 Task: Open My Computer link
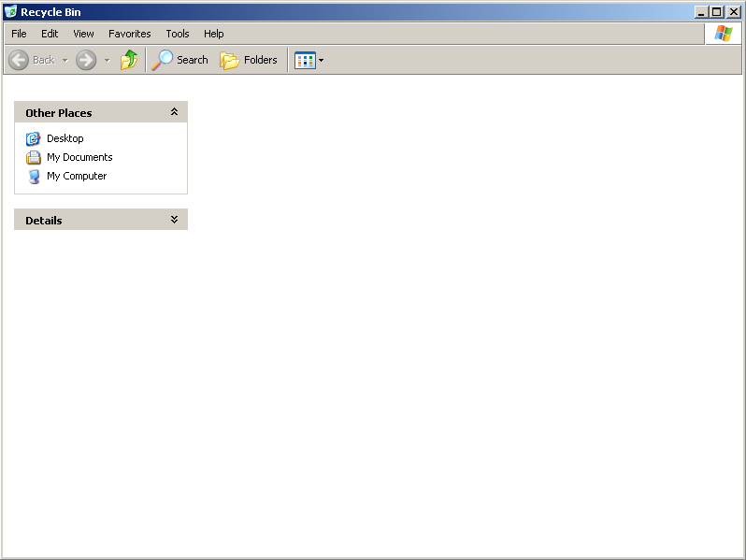(77, 176)
